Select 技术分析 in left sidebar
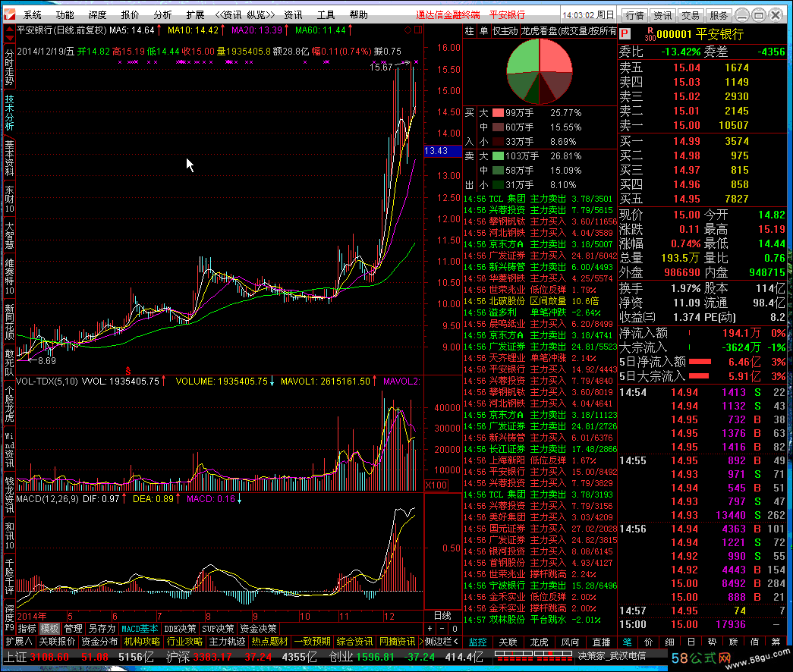This screenshot has height=672, width=793. tap(10, 113)
